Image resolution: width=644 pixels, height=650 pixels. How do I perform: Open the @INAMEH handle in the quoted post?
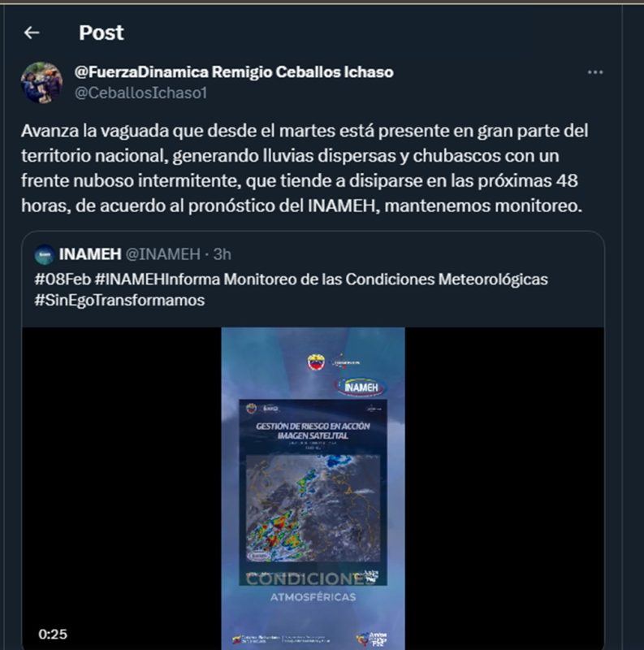point(163,254)
